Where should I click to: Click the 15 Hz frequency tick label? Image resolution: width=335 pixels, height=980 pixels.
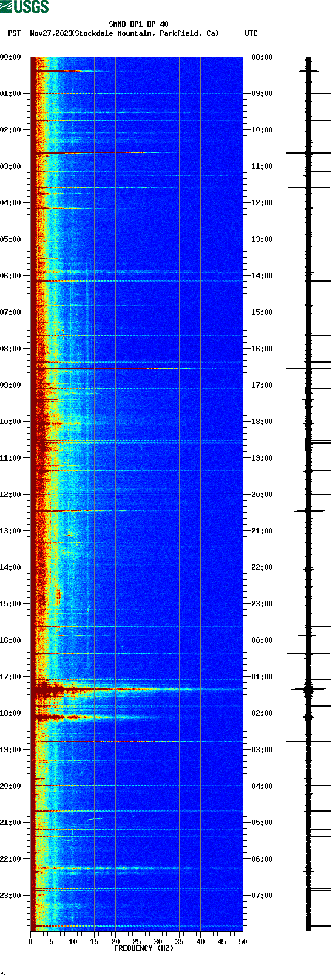pyautogui.click(x=94, y=942)
